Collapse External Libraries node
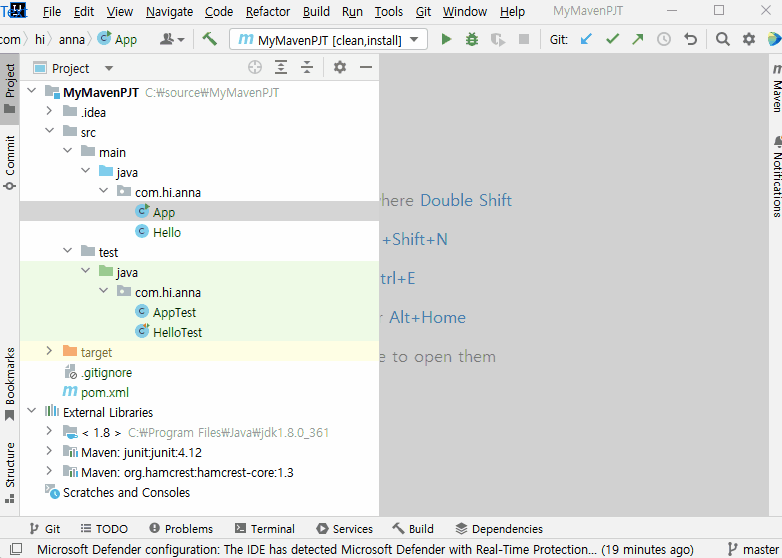The height and width of the screenshot is (558, 782). pos(32,410)
